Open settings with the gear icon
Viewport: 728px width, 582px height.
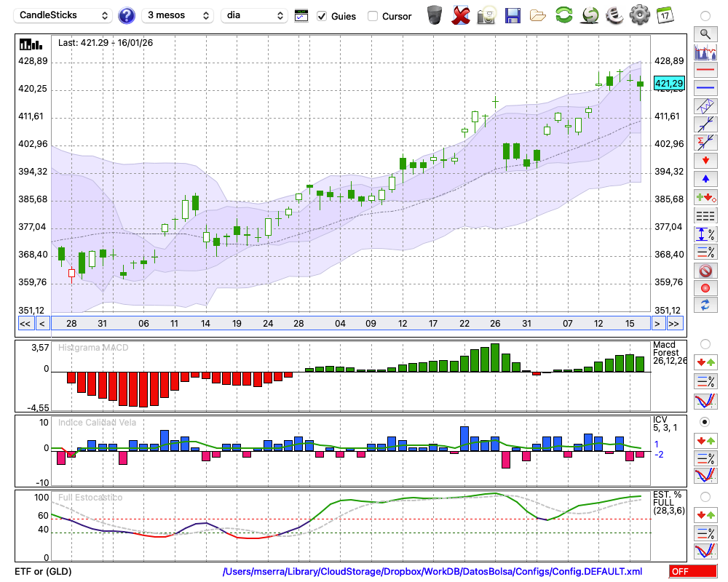coord(639,15)
